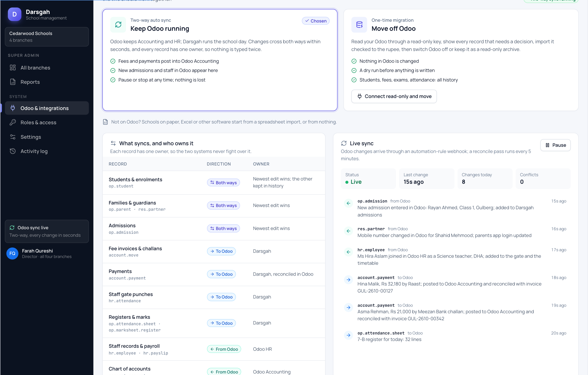Pause the live sync
The image size is (588, 375).
point(555,145)
